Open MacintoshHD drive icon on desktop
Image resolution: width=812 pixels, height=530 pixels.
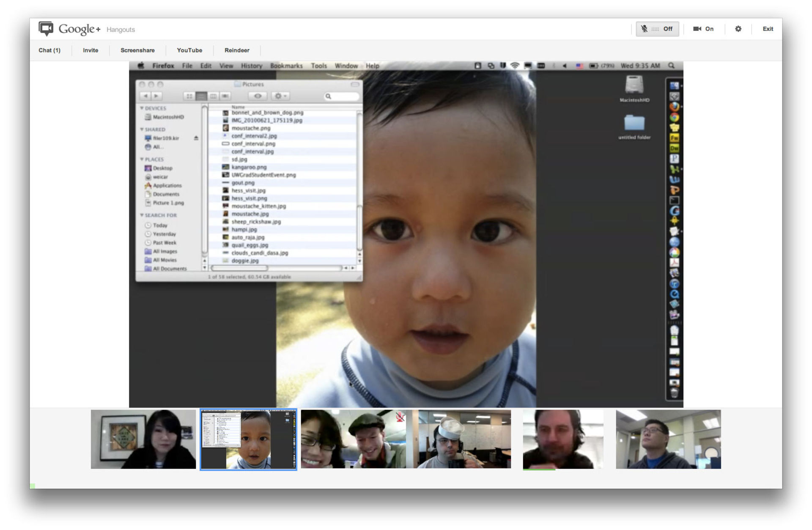pyautogui.click(x=634, y=85)
